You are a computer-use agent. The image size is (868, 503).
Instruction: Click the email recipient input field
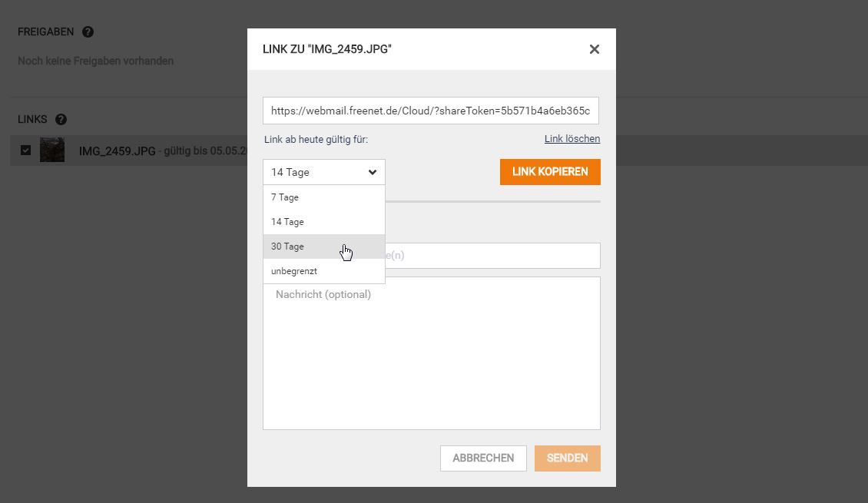click(x=492, y=255)
